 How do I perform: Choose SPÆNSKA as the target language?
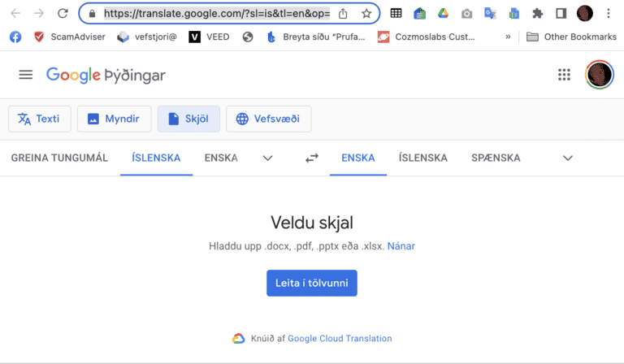click(496, 158)
